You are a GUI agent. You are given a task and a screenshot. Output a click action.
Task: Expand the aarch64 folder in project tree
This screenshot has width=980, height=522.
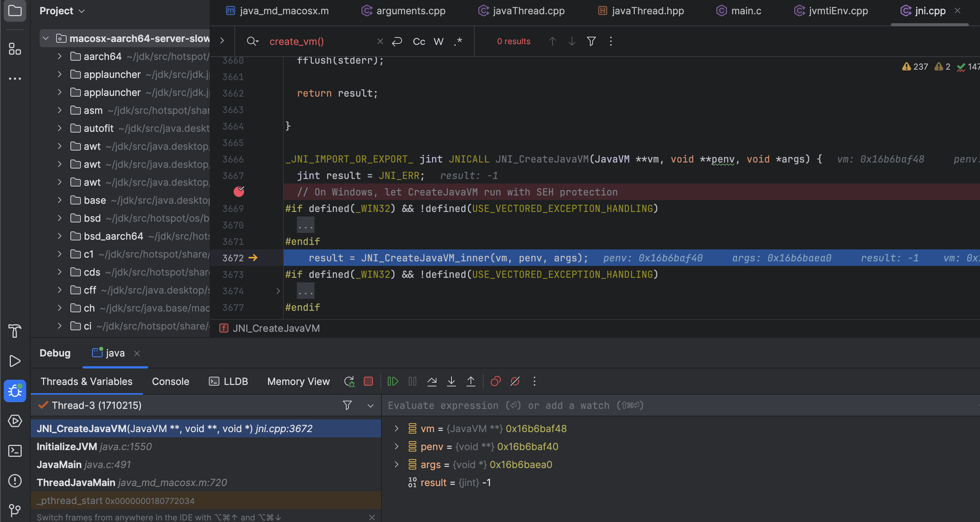(x=59, y=56)
